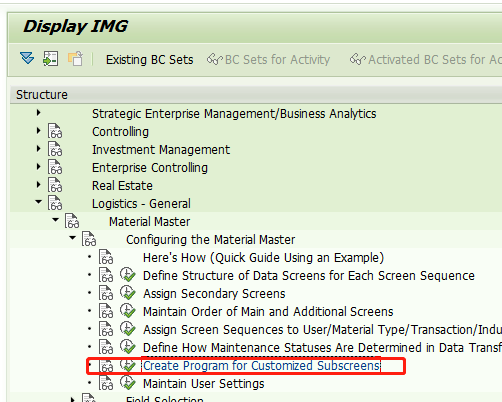This screenshot has width=502, height=402.
Task: Execute activity icon for Define Structure of Data Screens
Action: pyautogui.click(x=128, y=275)
